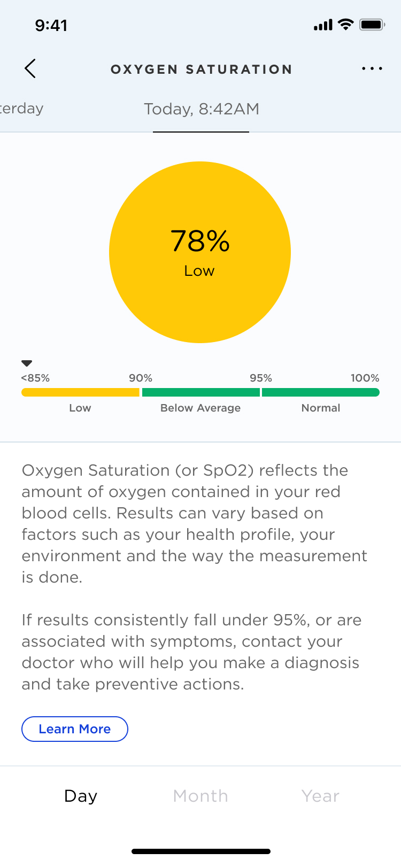Open the three-dot more options menu
401x868 pixels.
pos(372,68)
